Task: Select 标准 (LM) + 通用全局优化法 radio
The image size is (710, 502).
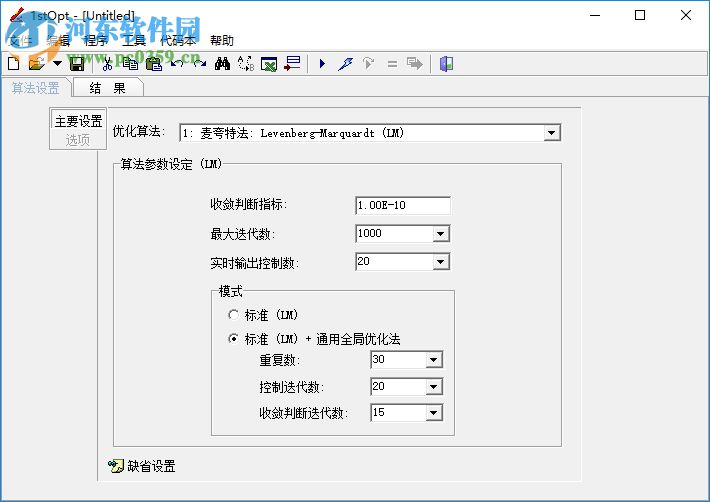Action: tap(233, 339)
